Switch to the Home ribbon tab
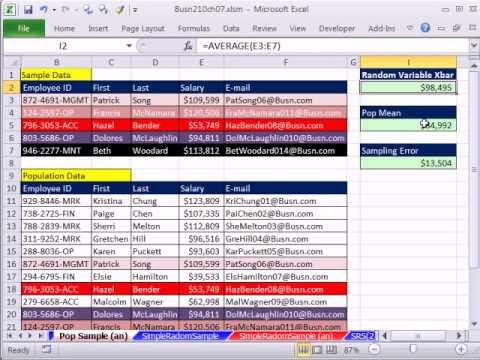The image size is (480, 360). pyautogui.click(x=64, y=29)
